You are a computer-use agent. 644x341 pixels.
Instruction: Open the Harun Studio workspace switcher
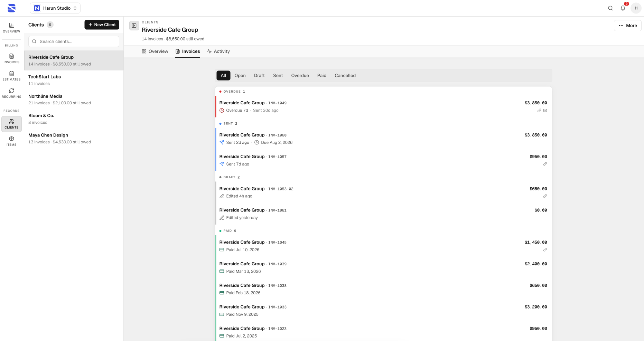(55, 8)
